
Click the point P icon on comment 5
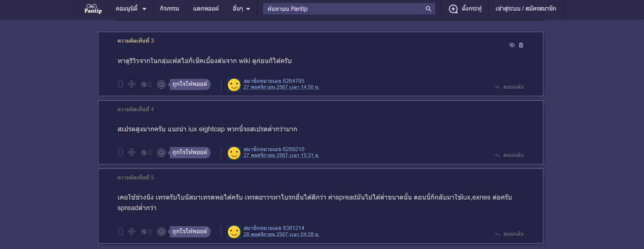click(x=161, y=232)
